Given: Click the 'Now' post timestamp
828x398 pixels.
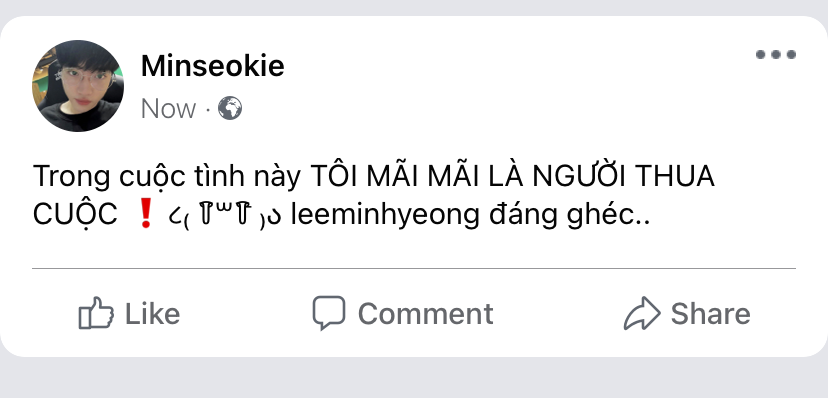Looking at the screenshot, I should [168, 109].
